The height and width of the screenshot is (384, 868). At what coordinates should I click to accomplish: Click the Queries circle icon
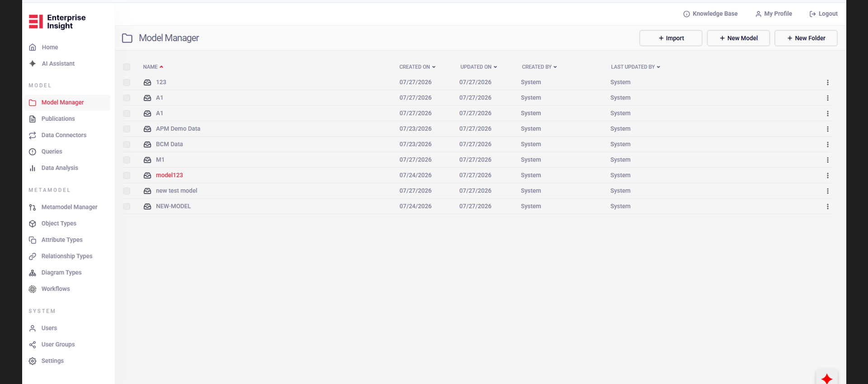point(33,152)
